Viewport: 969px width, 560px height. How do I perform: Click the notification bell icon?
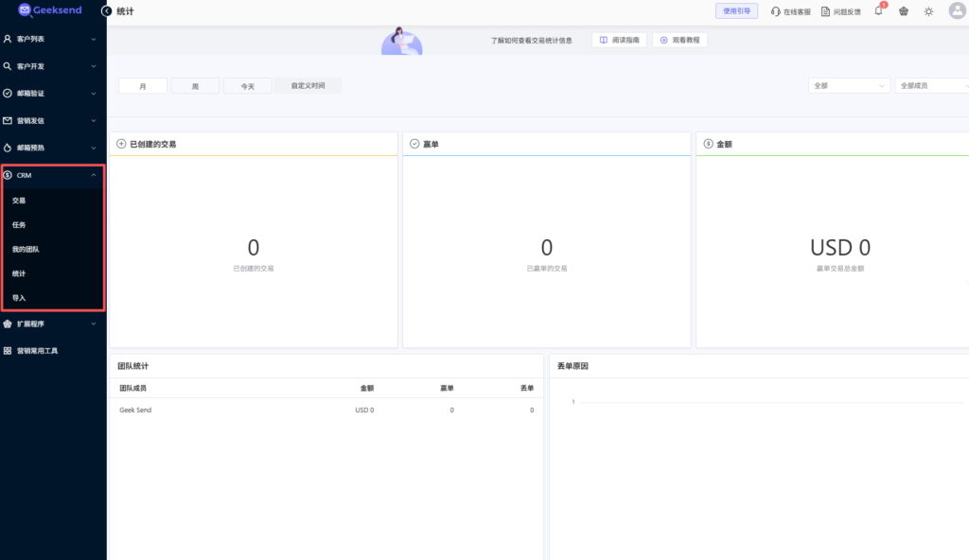point(878,11)
